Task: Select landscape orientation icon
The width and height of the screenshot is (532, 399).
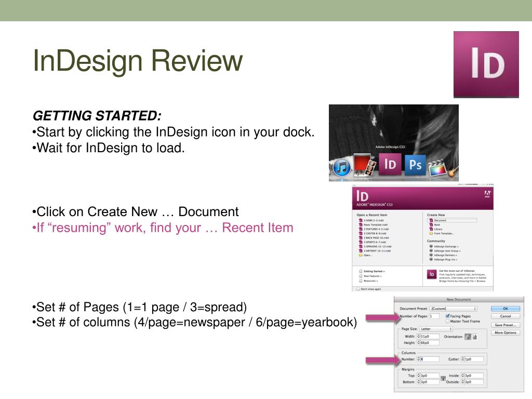Action: click(x=475, y=337)
